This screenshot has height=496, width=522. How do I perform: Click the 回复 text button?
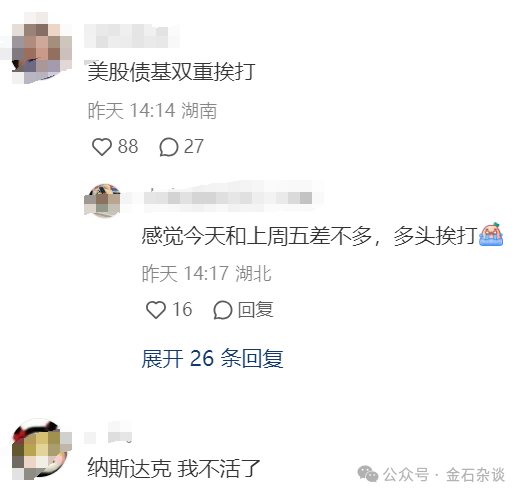(x=256, y=310)
